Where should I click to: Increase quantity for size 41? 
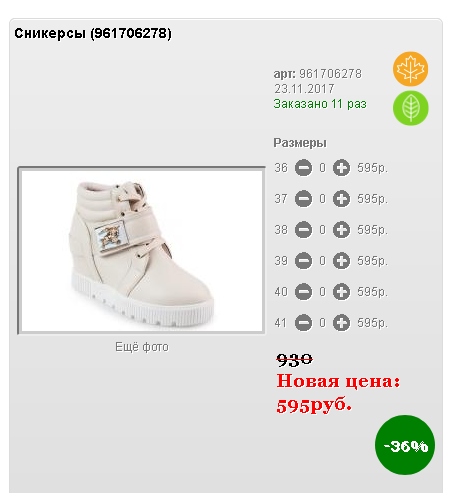[341, 323]
